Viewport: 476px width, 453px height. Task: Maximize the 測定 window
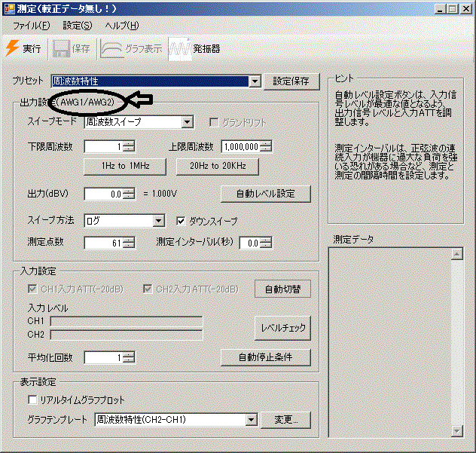tap(452, 9)
